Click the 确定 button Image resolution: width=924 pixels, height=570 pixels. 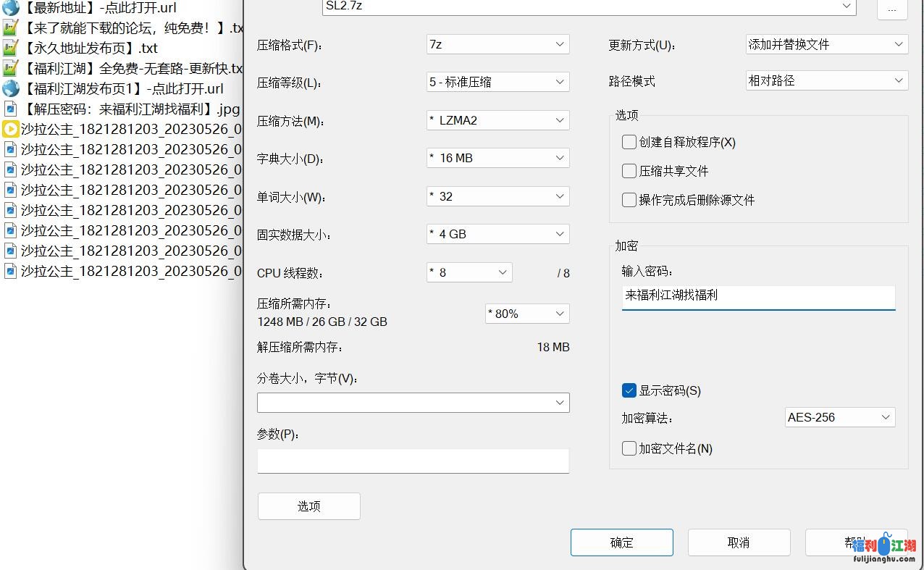[621, 542]
